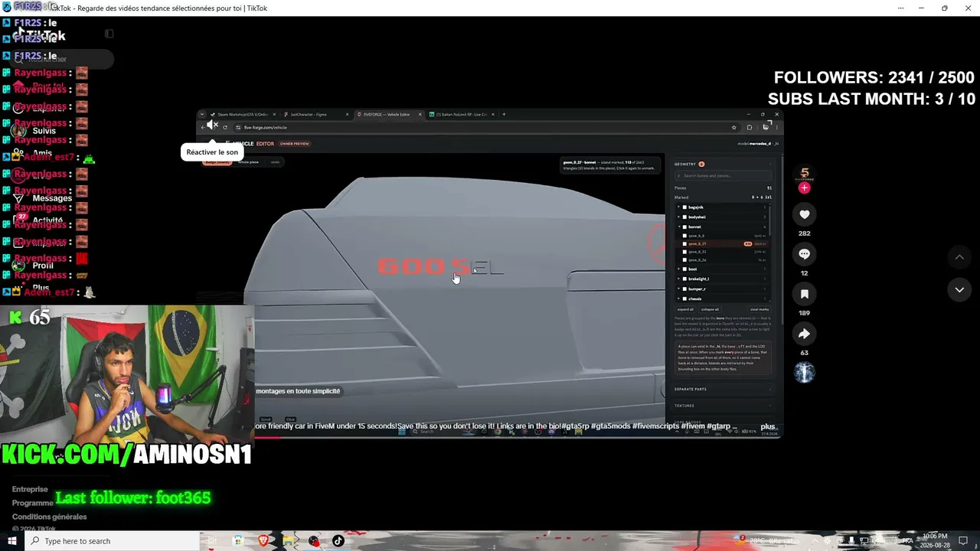Click the taskbar search box
The width and height of the screenshot is (980, 551).
(x=112, y=541)
